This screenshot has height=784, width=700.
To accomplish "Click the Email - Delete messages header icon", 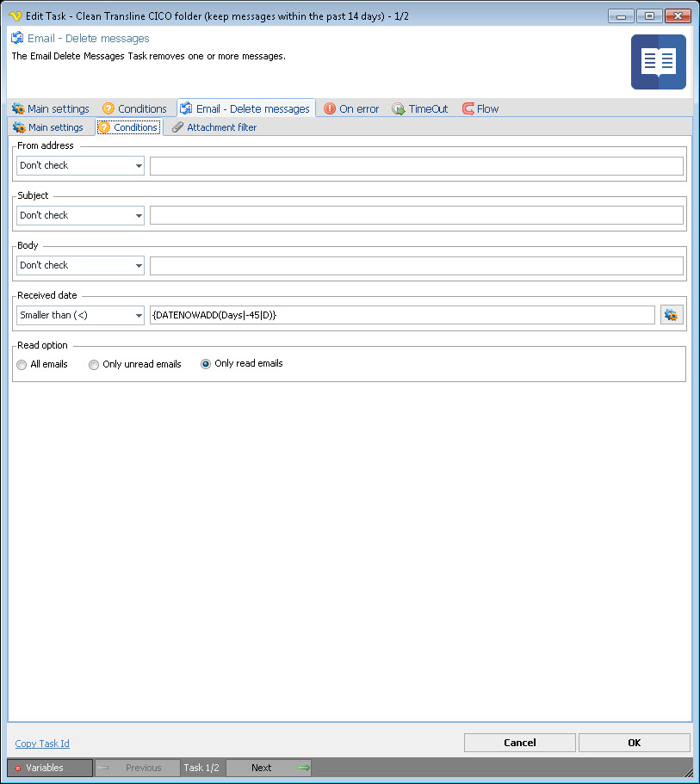I will point(17,38).
